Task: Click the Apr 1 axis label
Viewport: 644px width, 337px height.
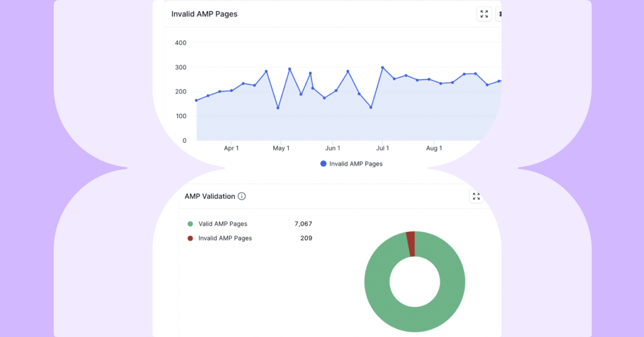Action: coord(231,148)
